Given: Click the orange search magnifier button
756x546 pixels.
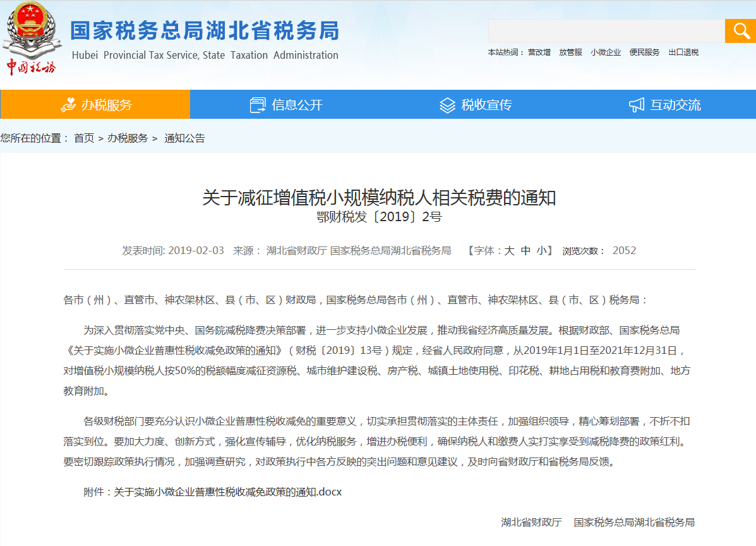Looking at the screenshot, I should click(x=740, y=31).
